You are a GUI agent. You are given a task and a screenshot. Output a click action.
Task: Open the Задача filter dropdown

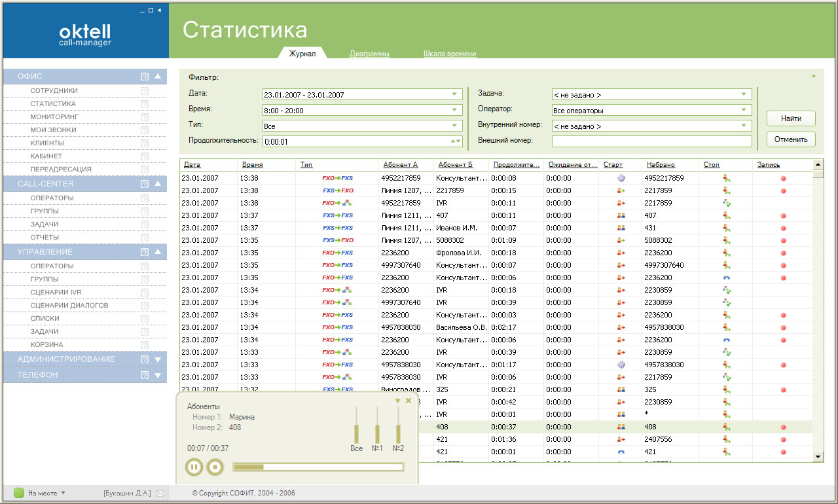[744, 94]
